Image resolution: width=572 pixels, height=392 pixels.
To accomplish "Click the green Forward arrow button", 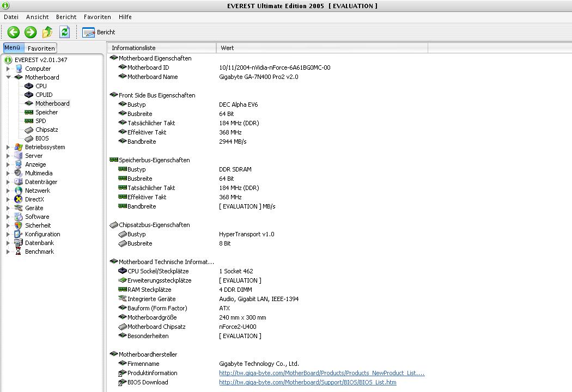I will [31, 32].
